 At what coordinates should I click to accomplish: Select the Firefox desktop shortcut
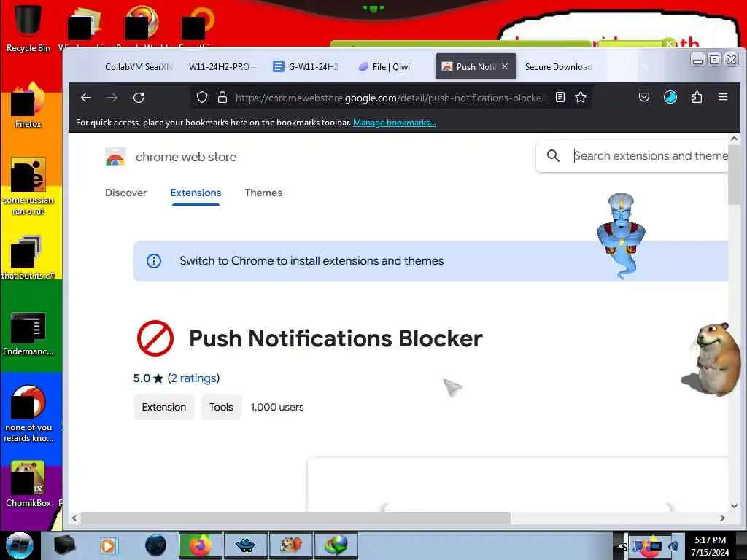[28, 106]
